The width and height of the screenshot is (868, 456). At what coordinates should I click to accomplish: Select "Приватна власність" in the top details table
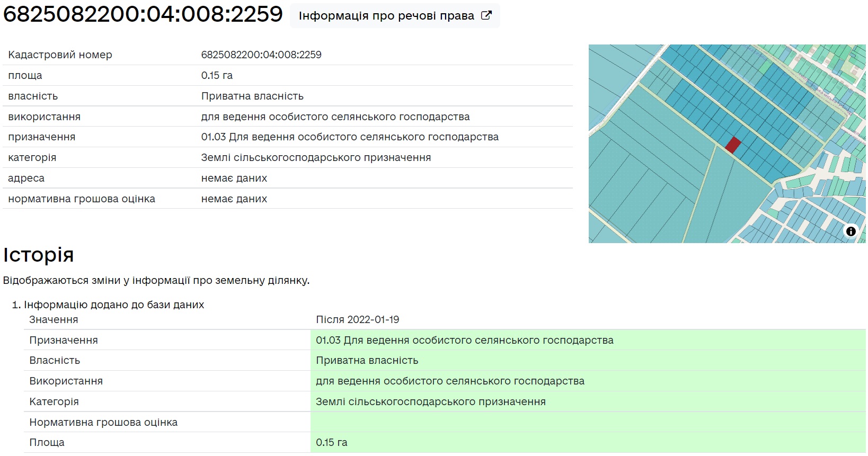(252, 96)
